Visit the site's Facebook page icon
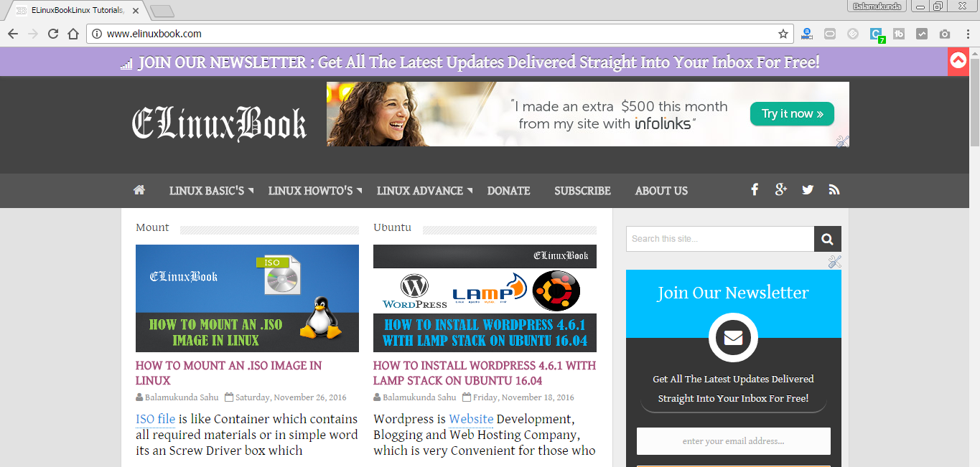Screen dimensions: 980x467 pyautogui.click(x=755, y=189)
